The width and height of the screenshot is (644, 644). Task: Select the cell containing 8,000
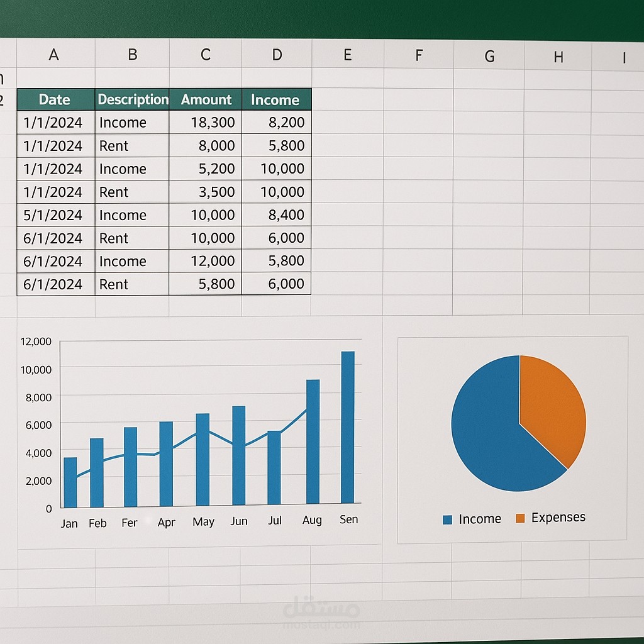click(206, 145)
